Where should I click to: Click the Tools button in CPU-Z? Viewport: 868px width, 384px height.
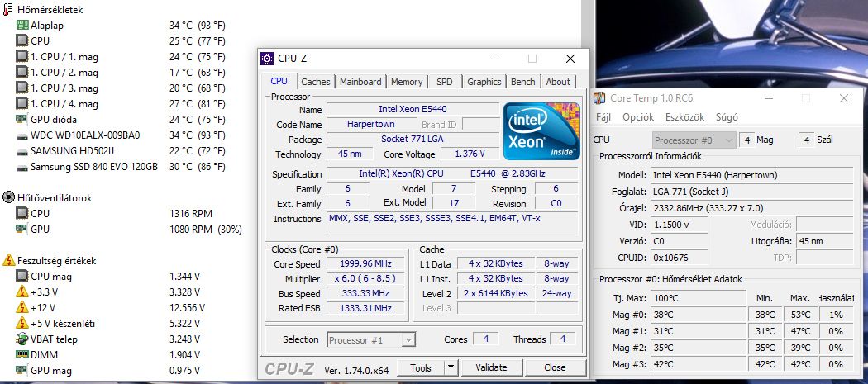(x=421, y=367)
